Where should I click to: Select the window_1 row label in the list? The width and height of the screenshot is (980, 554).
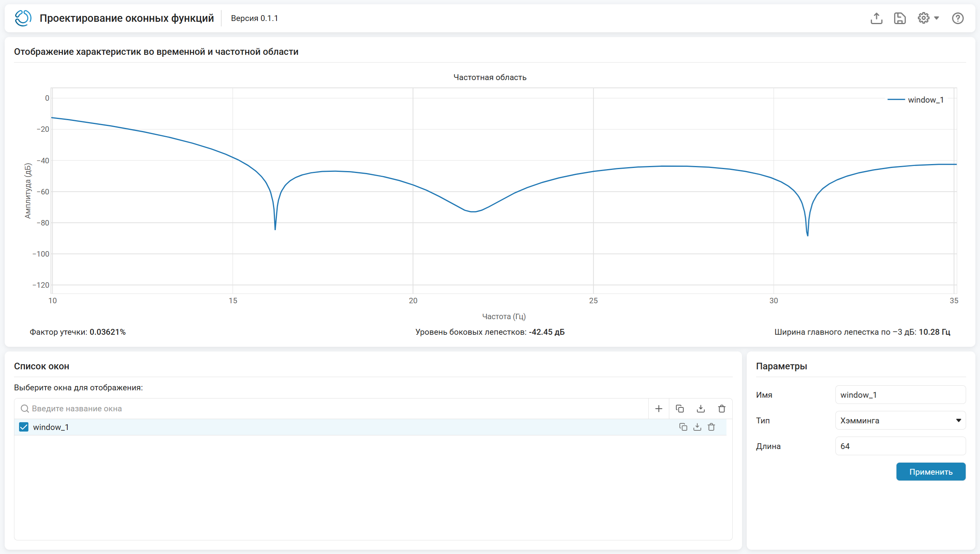pyautogui.click(x=51, y=427)
